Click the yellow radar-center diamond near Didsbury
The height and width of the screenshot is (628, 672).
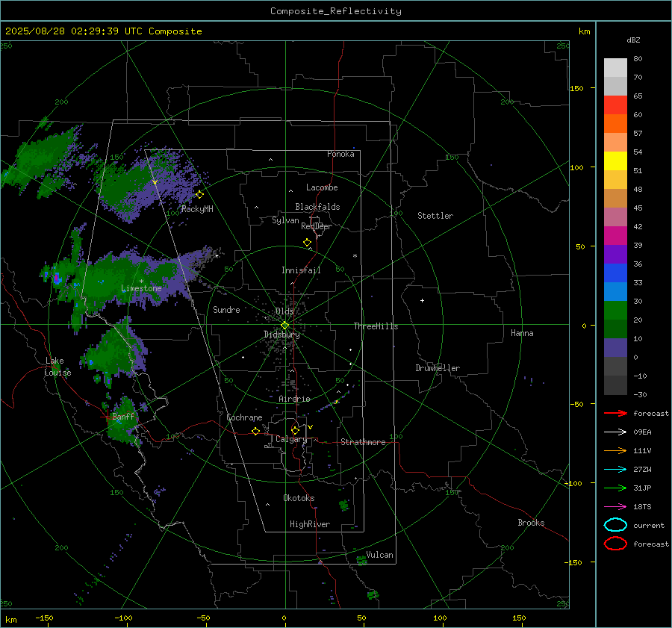[285, 326]
